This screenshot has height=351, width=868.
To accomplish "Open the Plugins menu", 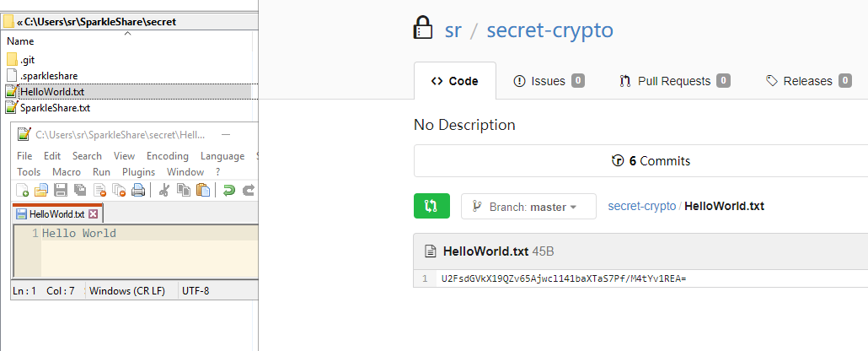I will tap(138, 172).
